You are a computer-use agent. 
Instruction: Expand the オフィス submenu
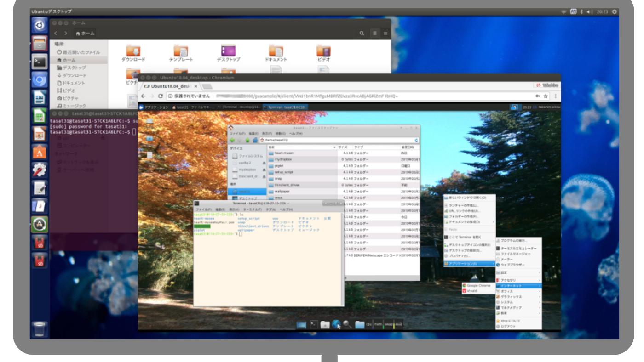pyautogui.click(x=518, y=291)
